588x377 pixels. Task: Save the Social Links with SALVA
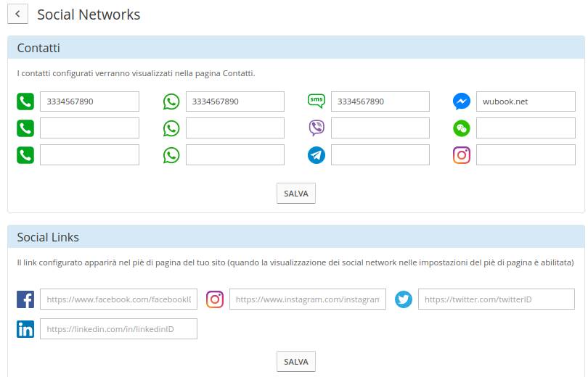pos(296,361)
